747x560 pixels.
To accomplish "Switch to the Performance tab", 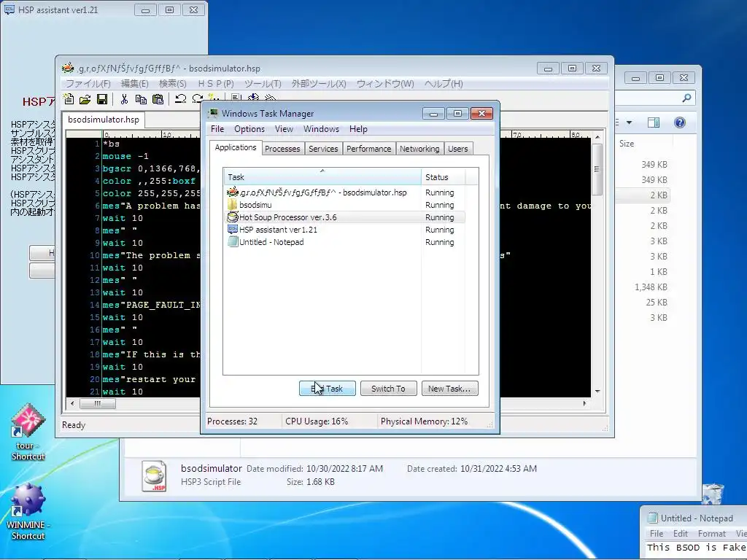I will click(368, 149).
